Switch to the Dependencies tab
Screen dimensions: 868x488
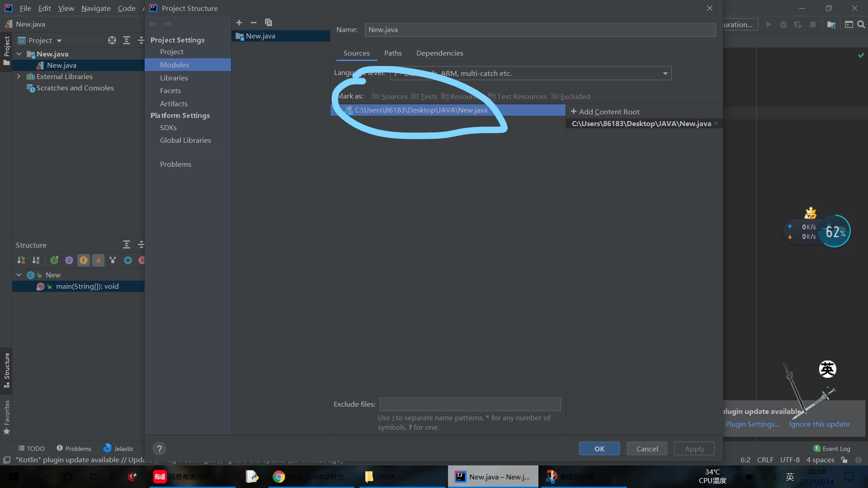tap(440, 53)
